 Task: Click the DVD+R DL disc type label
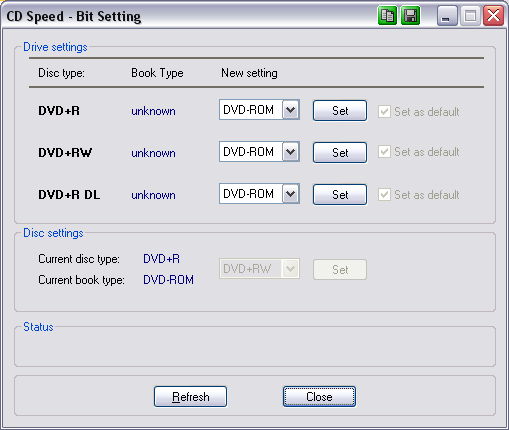69,195
